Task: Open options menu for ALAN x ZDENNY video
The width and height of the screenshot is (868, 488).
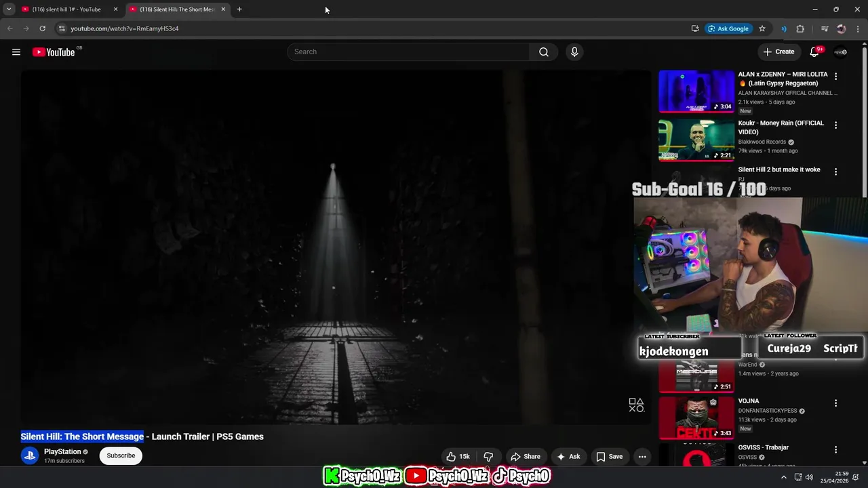Action: 835,77
